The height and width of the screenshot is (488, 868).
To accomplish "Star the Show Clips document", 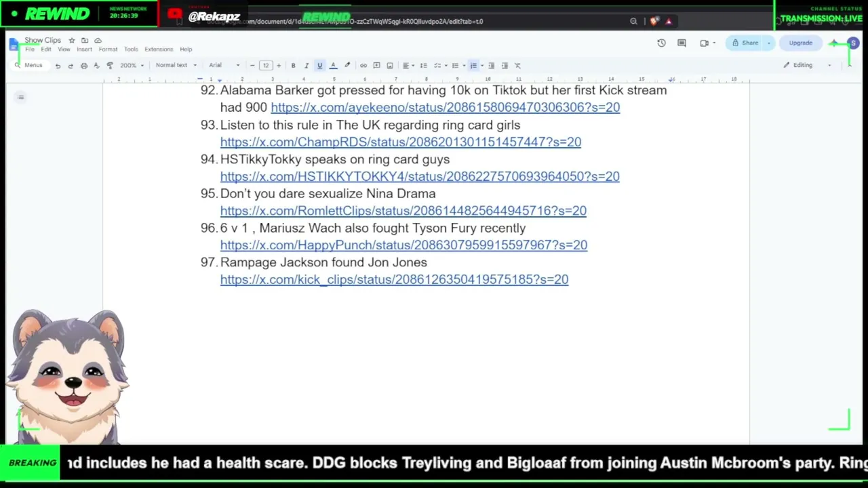I will point(72,41).
